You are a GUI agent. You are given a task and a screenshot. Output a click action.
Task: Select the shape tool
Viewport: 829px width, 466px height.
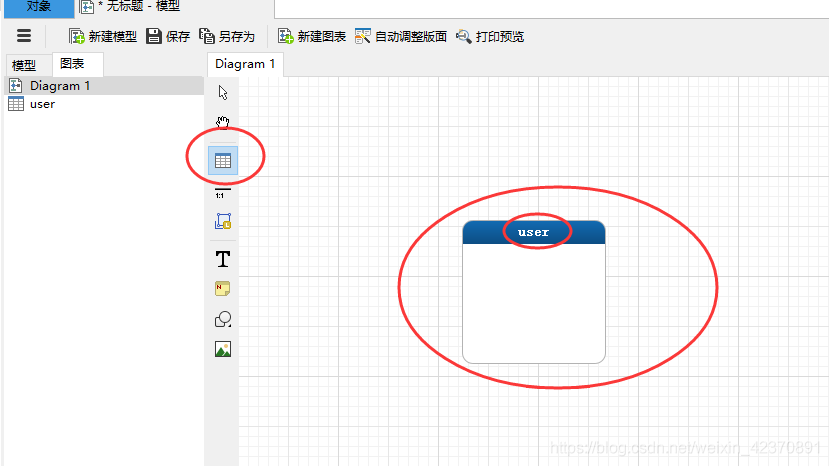[x=223, y=319]
